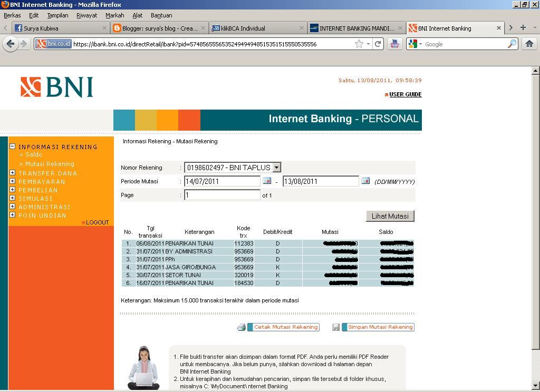The height and width of the screenshot is (392, 540).
Task: Bookmark this page with the star icon
Action: pyautogui.click(x=359, y=44)
